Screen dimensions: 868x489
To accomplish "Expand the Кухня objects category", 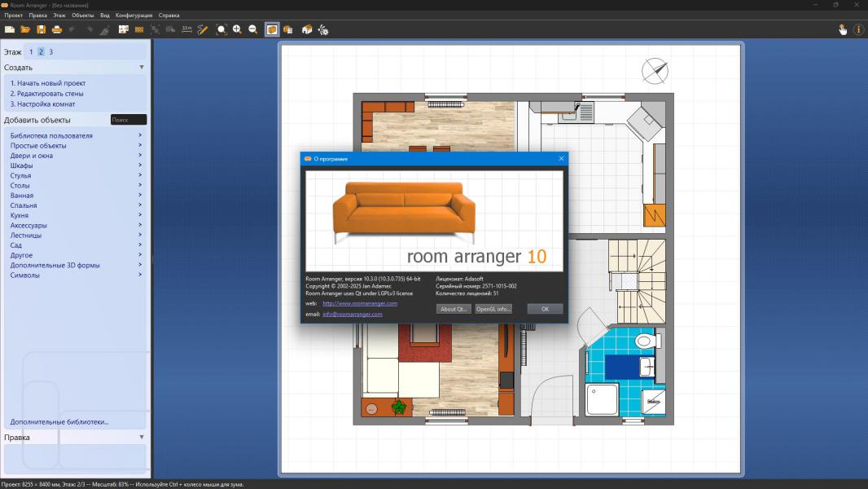I will 20,215.
